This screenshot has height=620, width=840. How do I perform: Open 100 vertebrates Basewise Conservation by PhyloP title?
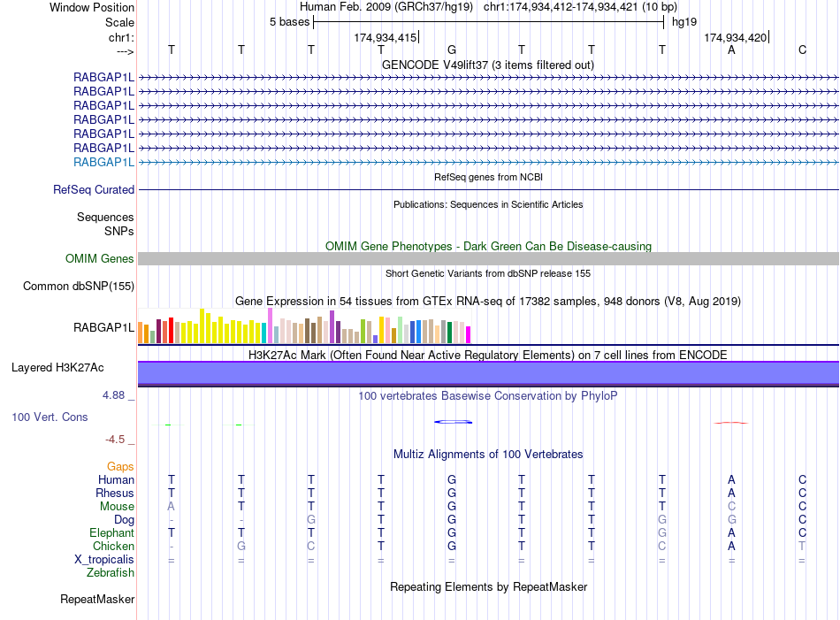tap(488, 396)
